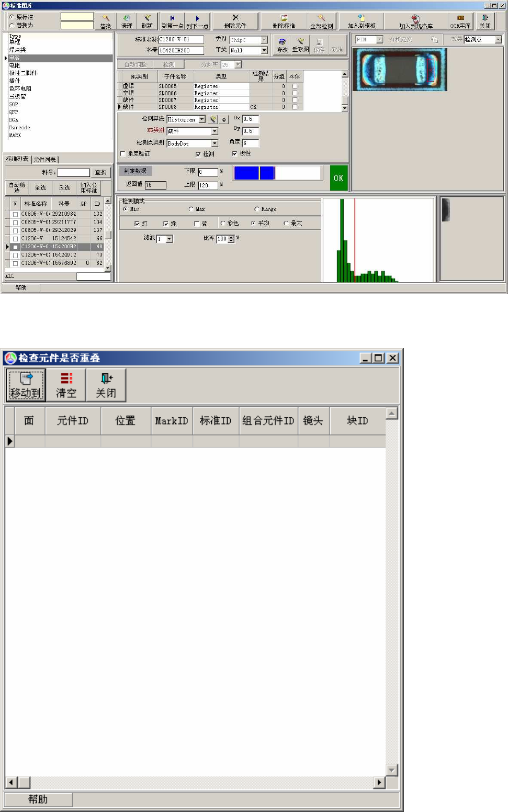Go to next point with 到下一点
This screenshot has height=812, width=508.
click(x=197, y=21)
